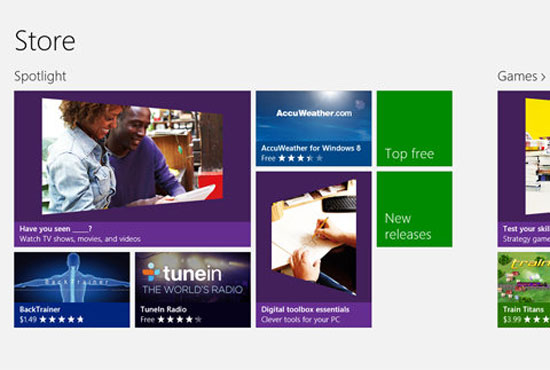Click the BackTrainer star rating
Viewport: 550px width, 370px height.
point(61,319)
